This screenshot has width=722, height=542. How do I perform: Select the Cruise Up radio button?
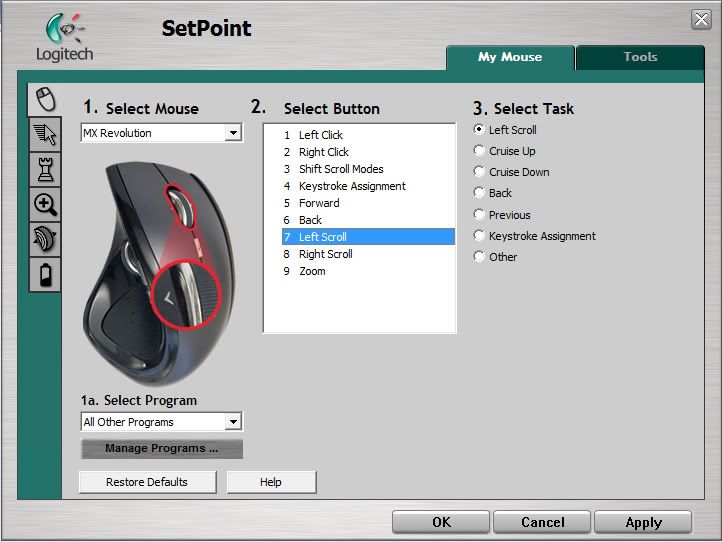[x=479, y=151]
